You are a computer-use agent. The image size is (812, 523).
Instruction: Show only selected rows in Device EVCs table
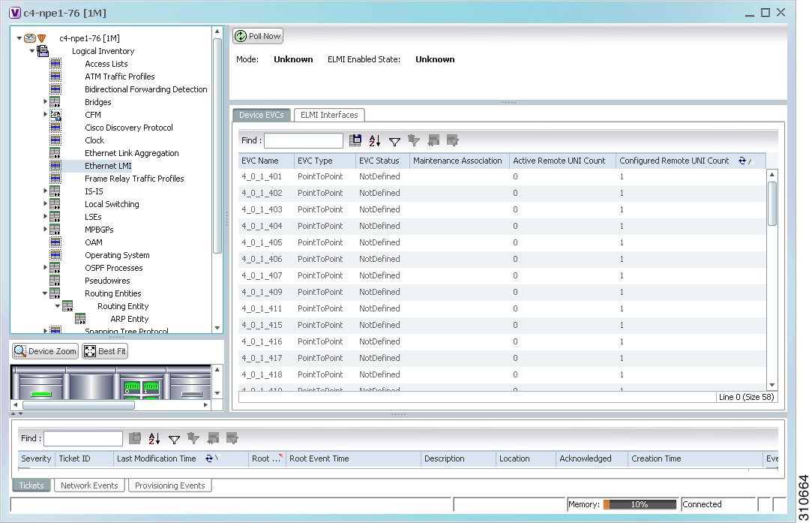(453, 140)
